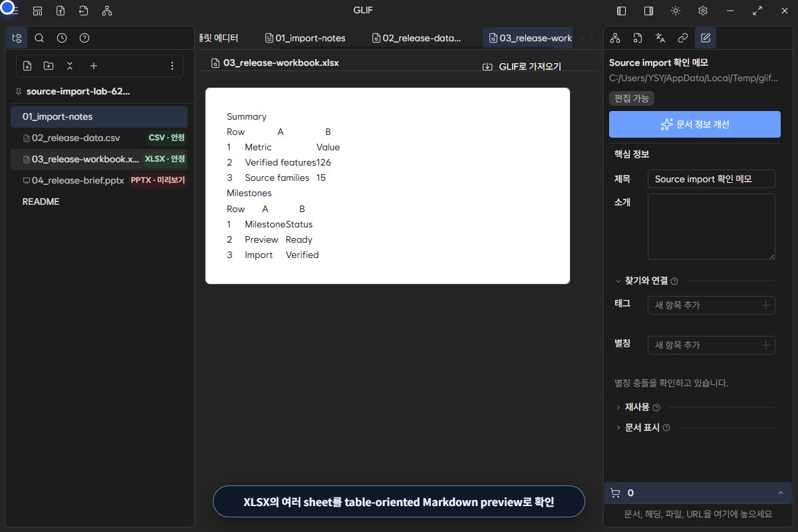Focus the 제목 title input field
798x532 pixels.
coord(712,179)
